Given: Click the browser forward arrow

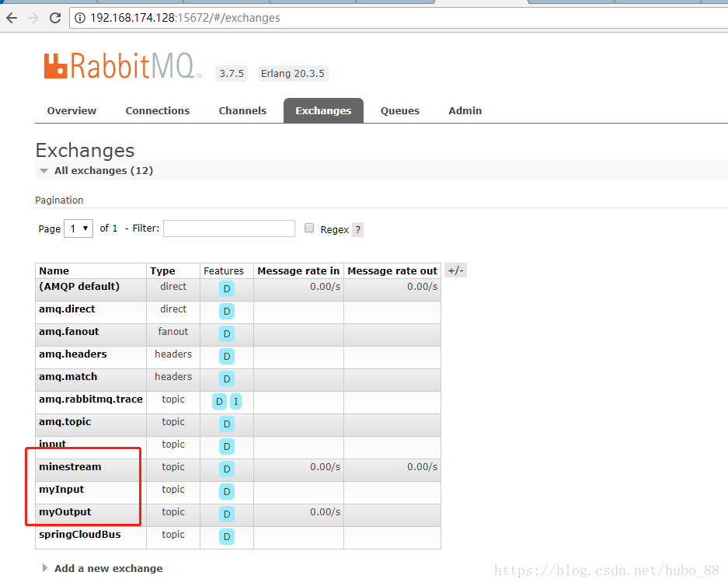Looking at the screenshot, I should coord(33,18).
